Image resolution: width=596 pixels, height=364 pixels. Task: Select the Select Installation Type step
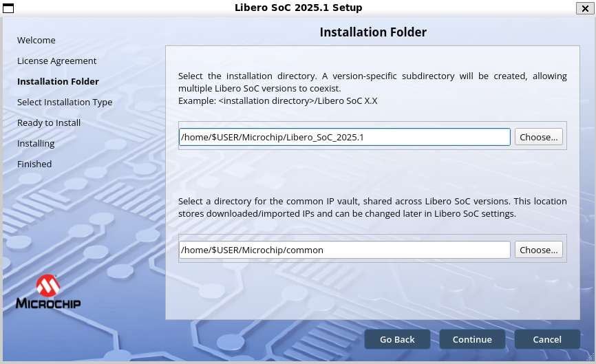point(65,103)
